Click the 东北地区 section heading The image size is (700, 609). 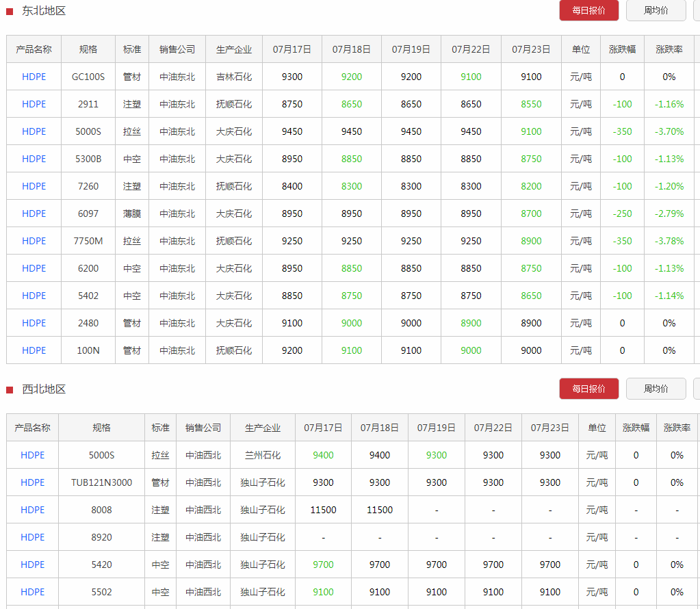44,11
